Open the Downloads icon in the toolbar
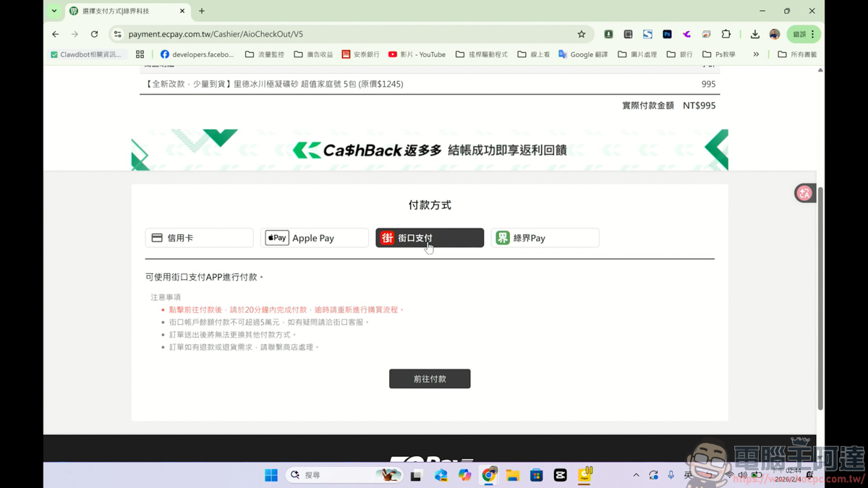Screen dimensions: 868x488 [x=755, y=33]
